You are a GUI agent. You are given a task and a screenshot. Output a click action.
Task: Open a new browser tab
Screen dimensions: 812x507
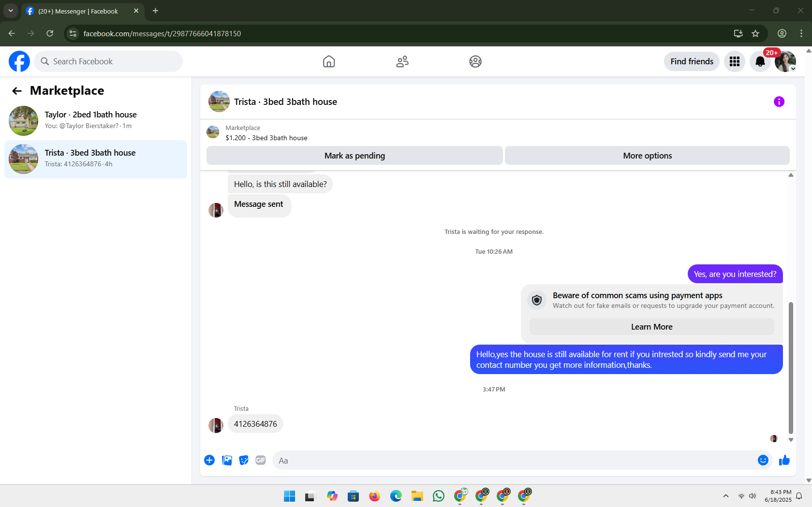155,11
